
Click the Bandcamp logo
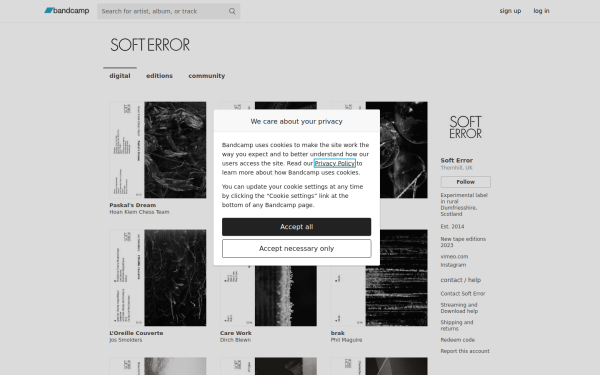[67, 11]
